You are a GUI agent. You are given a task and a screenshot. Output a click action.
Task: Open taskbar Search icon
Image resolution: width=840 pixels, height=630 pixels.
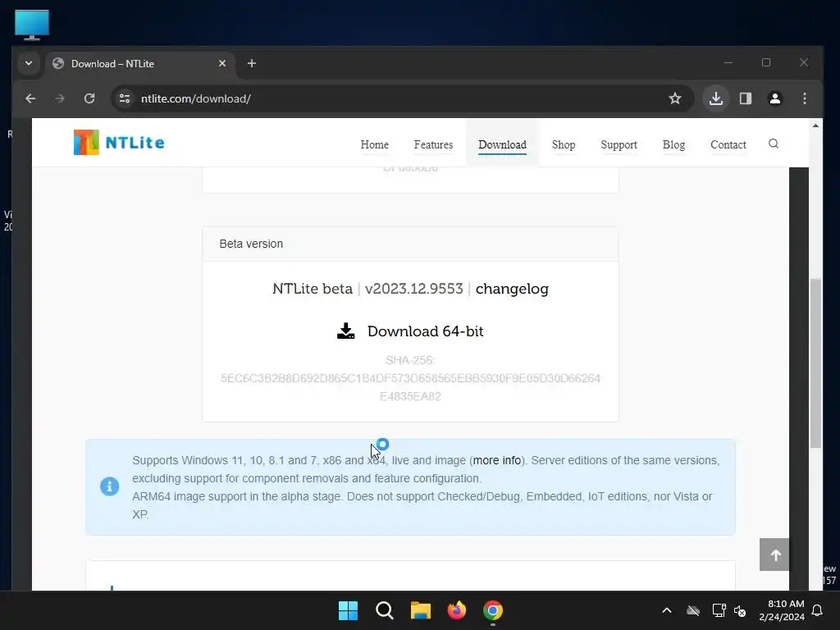click(385, 610)
